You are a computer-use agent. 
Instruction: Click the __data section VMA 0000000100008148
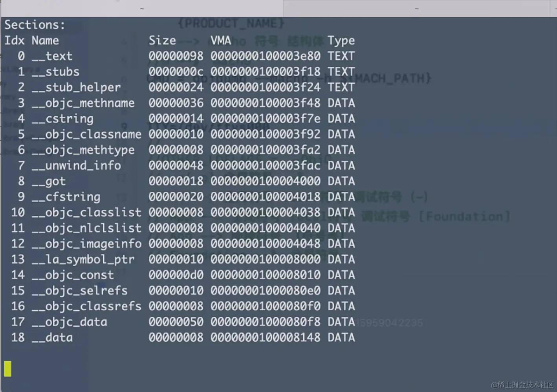[266, 337]
